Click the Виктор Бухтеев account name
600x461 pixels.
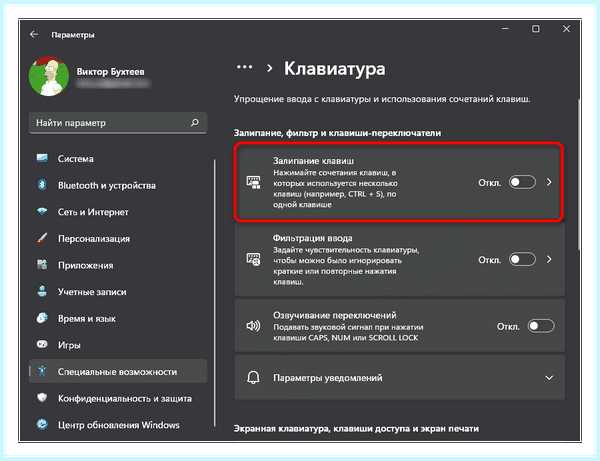pos(111,72)
